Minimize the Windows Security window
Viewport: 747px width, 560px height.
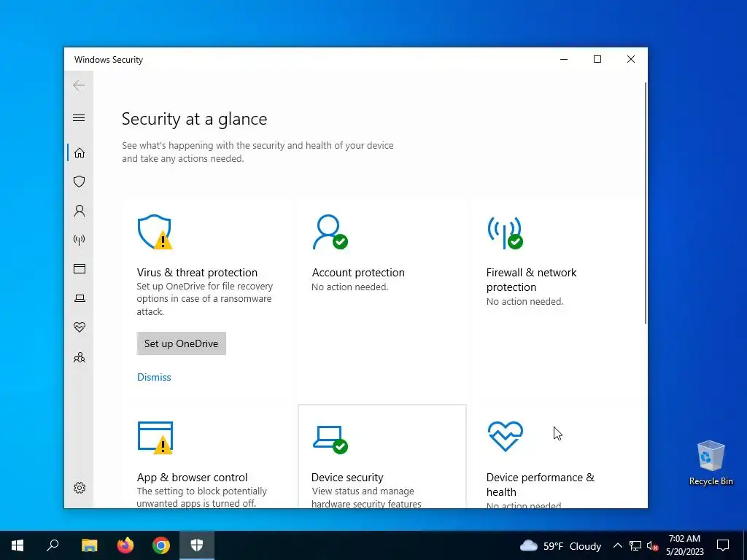point(564,59)
